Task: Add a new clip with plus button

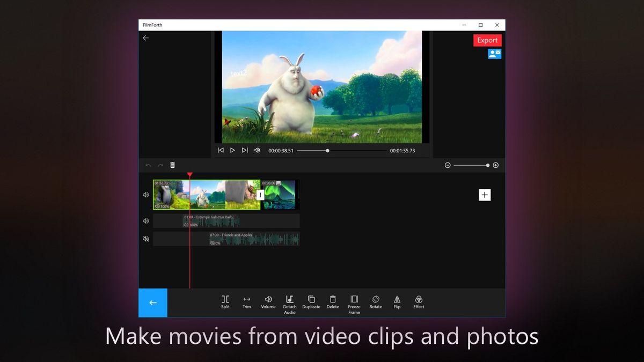Action: coord(485,195)
